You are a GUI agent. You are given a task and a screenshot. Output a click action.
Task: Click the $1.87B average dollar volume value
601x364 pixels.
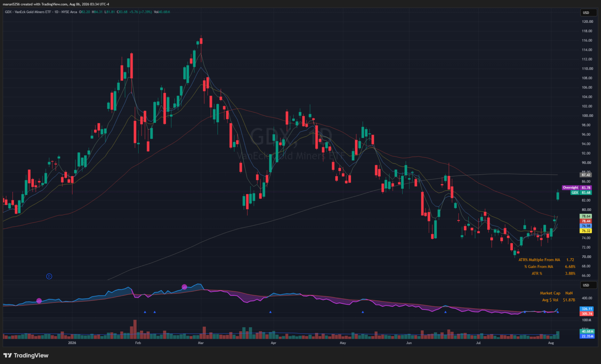tap(569, 300)
